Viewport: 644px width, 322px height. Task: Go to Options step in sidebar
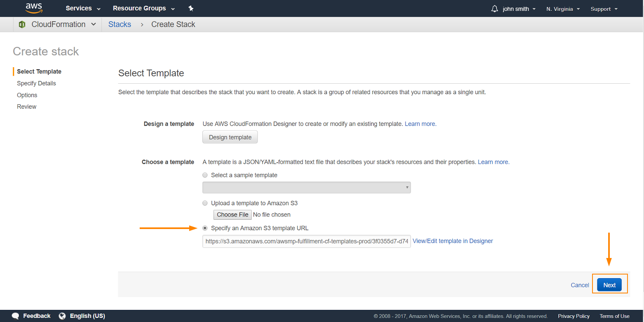[27, 95]
